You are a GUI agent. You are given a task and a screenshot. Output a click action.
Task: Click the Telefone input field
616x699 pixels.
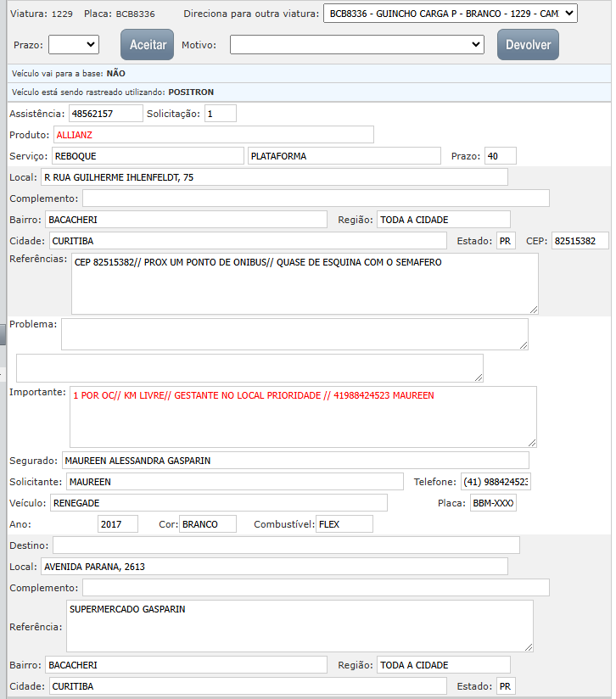coord(496,482)
